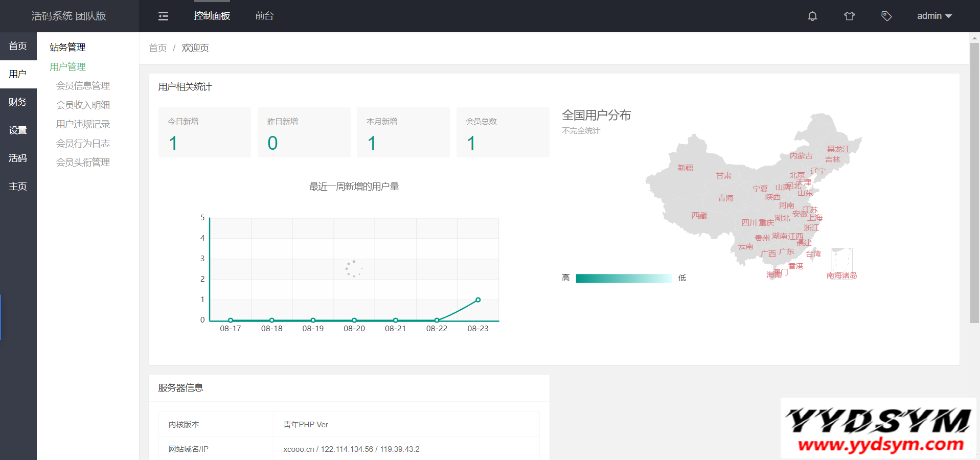Open notifications bell icon
The height and width of the screenshot is (460, 980).
[x=812, y=16]
